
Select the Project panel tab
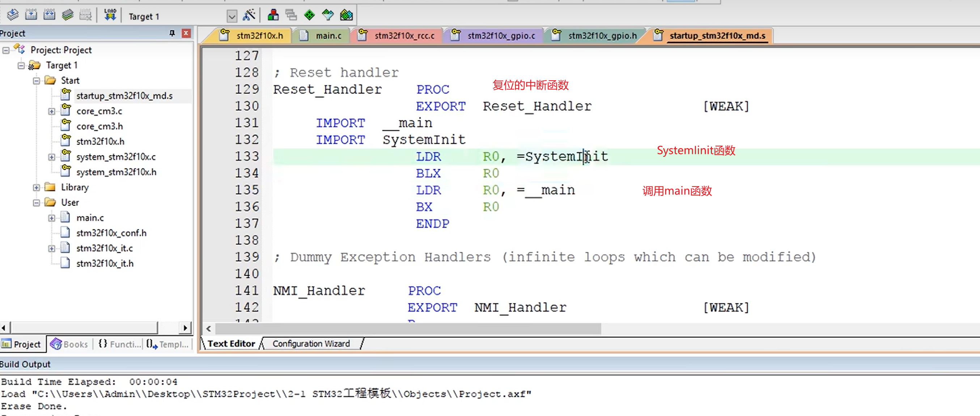pos(22,344)
